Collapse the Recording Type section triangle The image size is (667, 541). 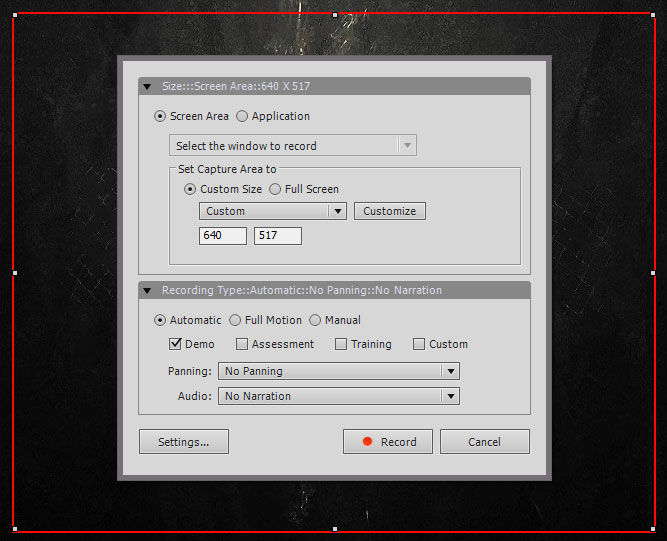147,291
